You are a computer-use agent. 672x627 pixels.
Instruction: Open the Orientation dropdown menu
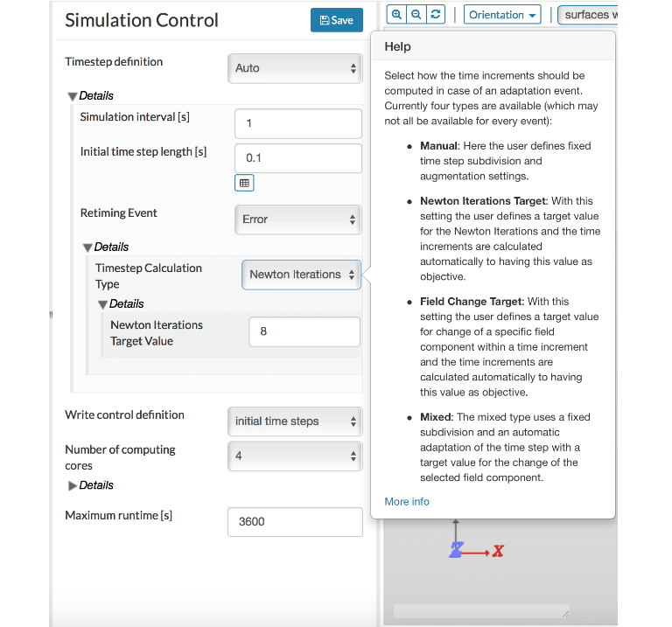tap(502, 15)
